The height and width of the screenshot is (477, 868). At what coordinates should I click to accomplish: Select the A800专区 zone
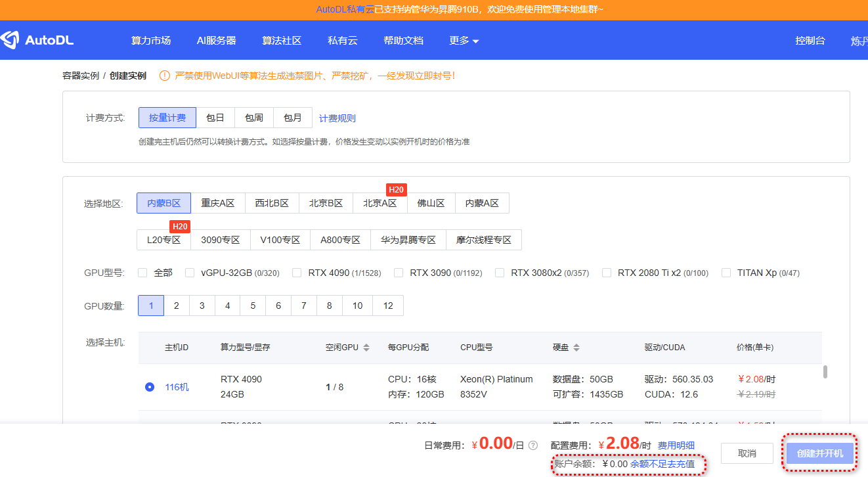(340, 240)
